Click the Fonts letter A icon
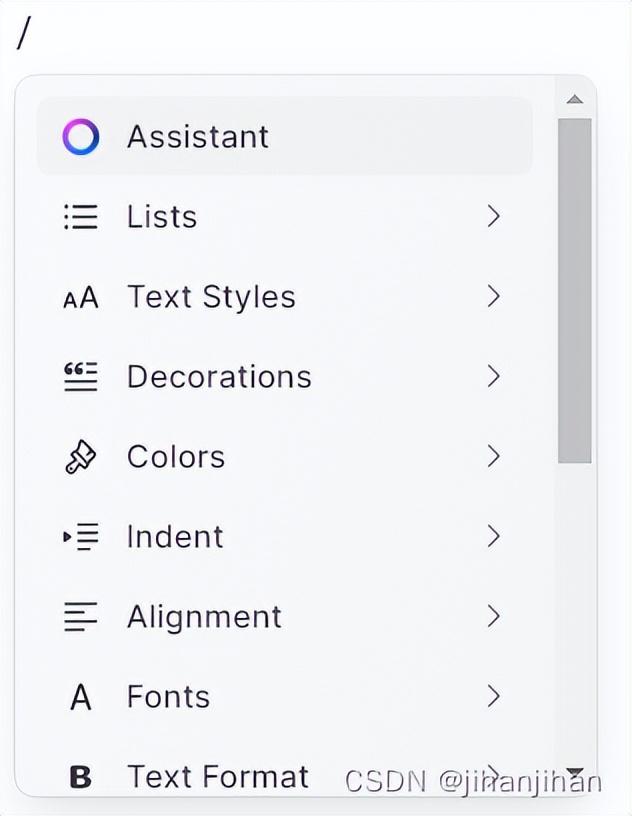Viewport: 632px width, 816px height. pyautogui.click(x=81, y=697)
